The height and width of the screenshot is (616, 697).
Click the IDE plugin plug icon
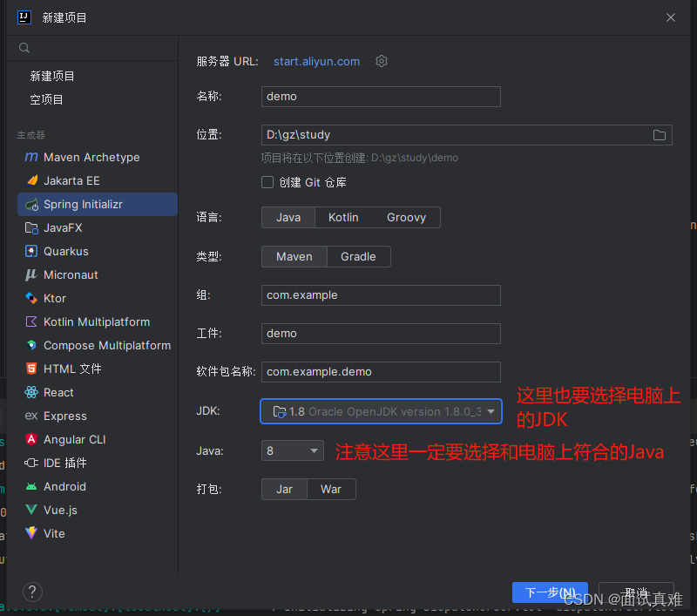(31, 463)
